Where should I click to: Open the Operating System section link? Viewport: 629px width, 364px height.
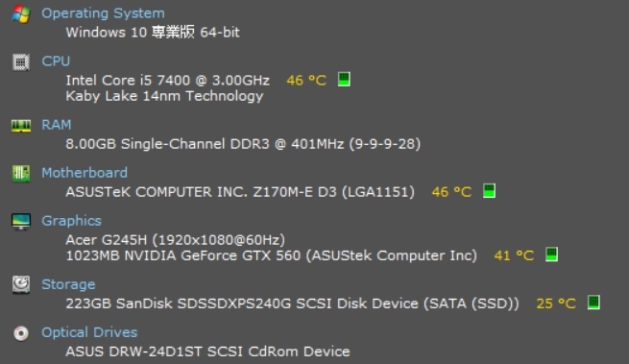pyautogui.click(x=103, y=13)
